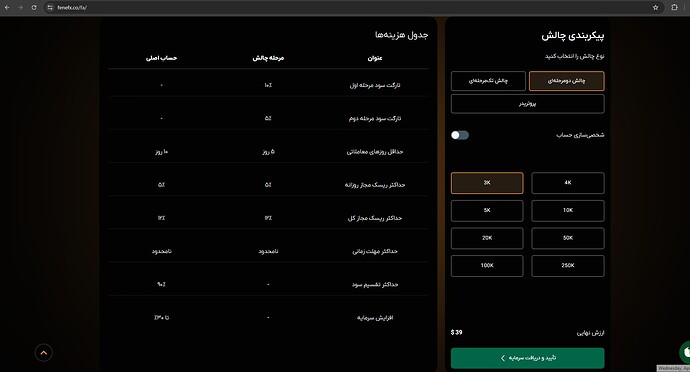Click the ۹۰٪ profit split value
The width and height of the screenshot is (690, 372).
click(x=161, y=284)
